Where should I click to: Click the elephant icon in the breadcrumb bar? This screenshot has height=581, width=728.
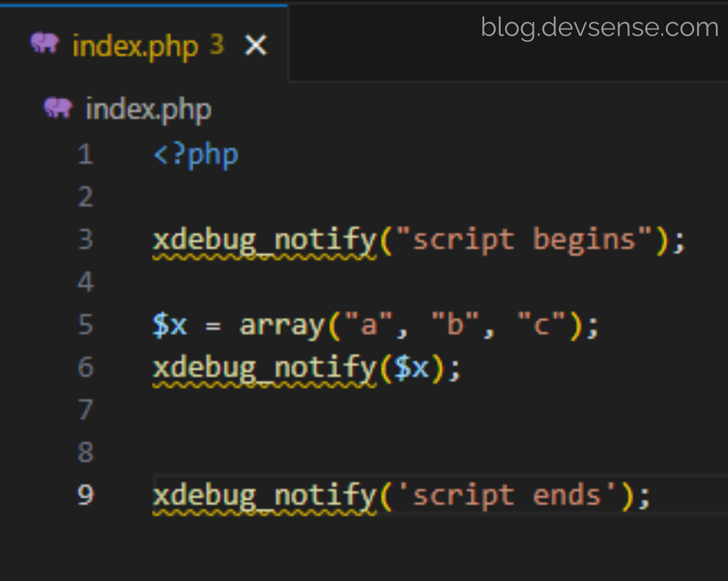(x=58, y=108)
